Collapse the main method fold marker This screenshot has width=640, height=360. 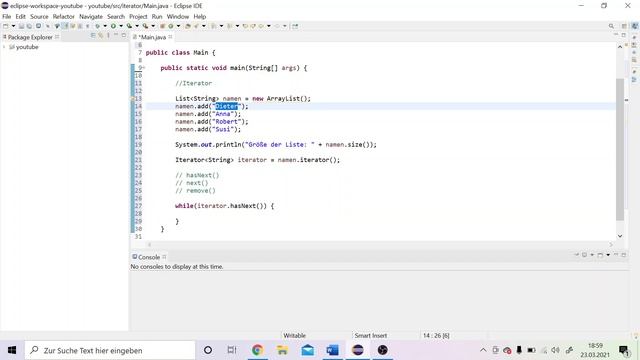coord(144,68)
